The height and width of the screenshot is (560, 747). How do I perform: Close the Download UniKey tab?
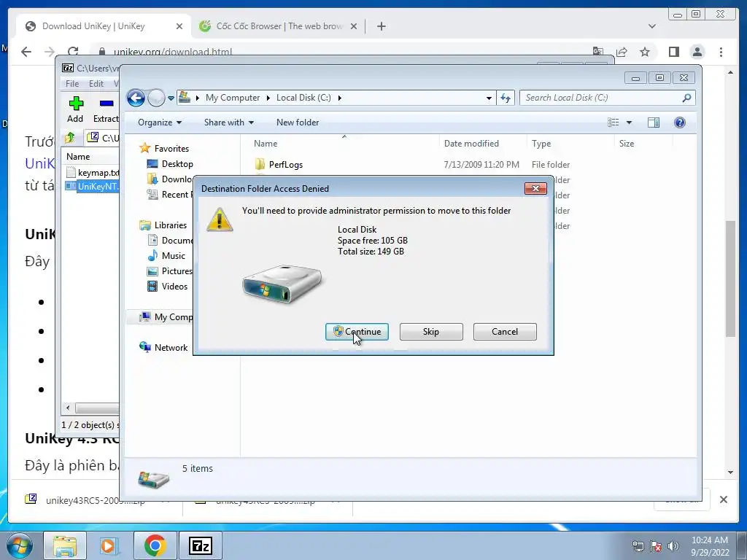(x=179, y=26)
